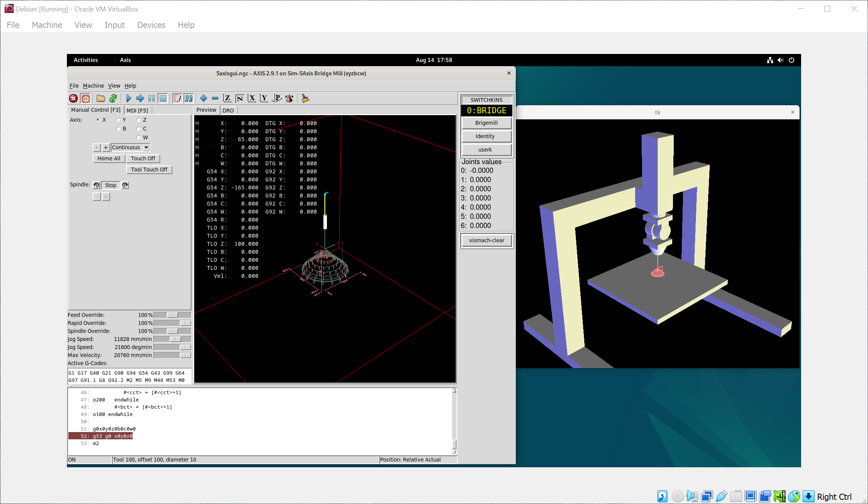Click the Home All button

tap(109, 158)
